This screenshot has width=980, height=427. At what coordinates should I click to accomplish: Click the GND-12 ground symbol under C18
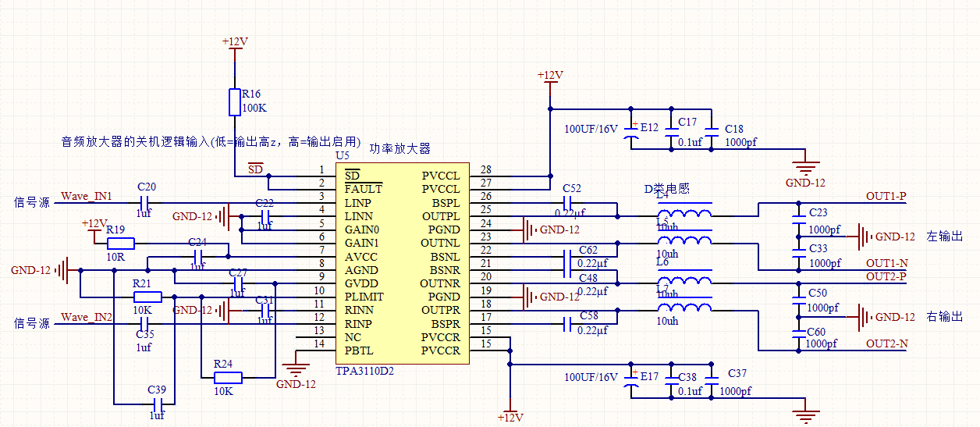[804, 166]
